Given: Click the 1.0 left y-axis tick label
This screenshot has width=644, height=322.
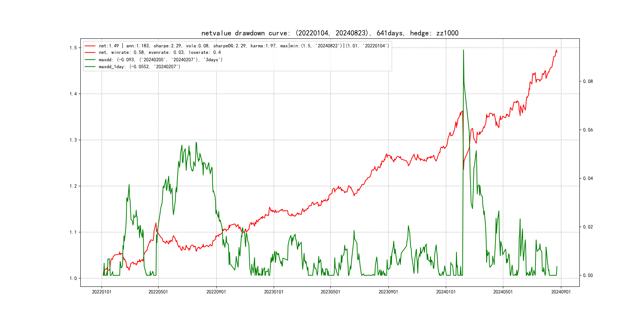Looking at the screenshot, I should [x=73, y=278].
